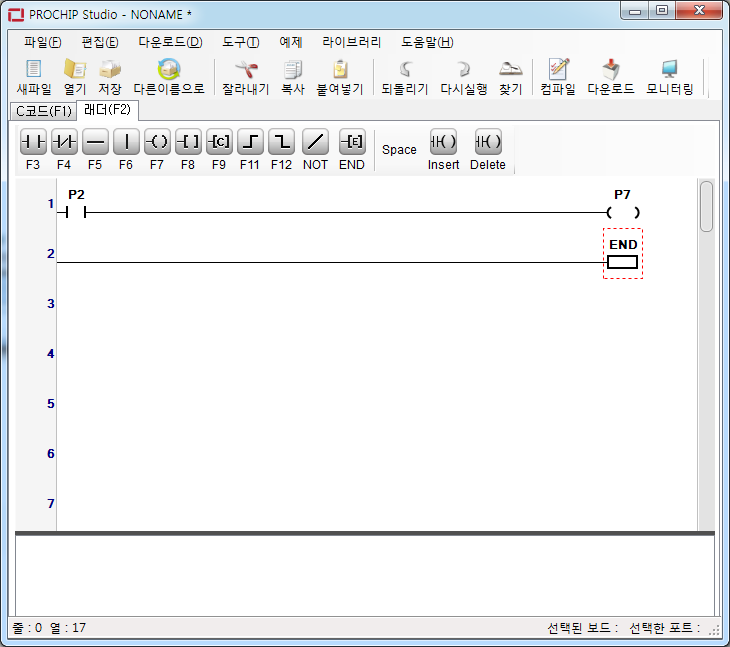Copy with the 복사 icon

click(x=293, y=69)
